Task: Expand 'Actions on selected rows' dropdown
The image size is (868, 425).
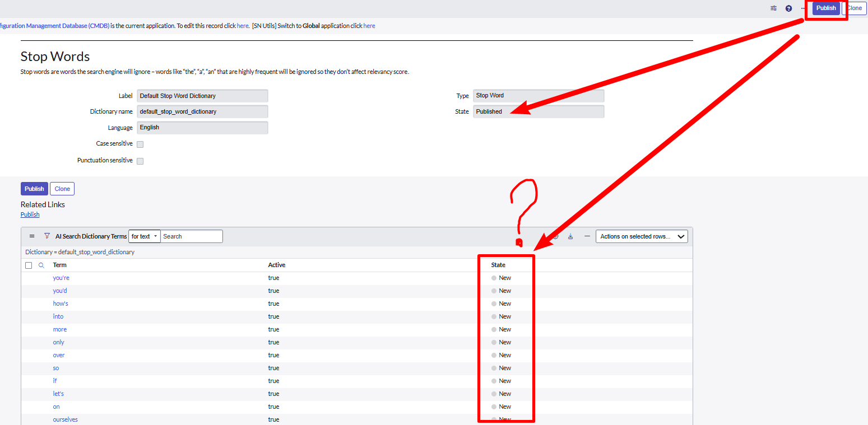Action: coord(641,236)
